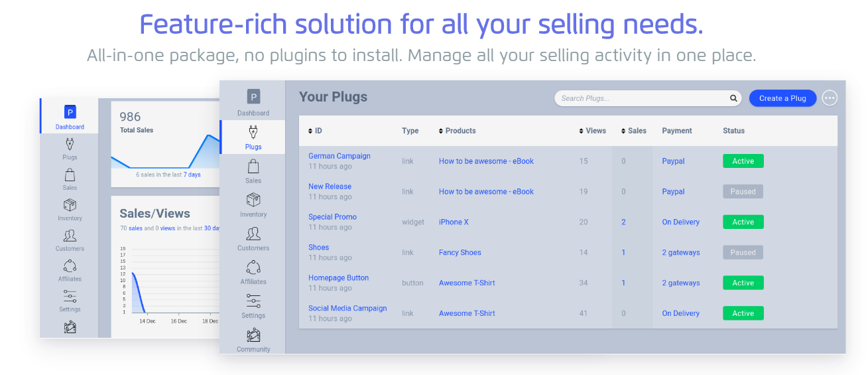The height and width of the screenshot is (375, 868).
Task: Go to Affiliates icon in front sidebar
Action: 253,267
